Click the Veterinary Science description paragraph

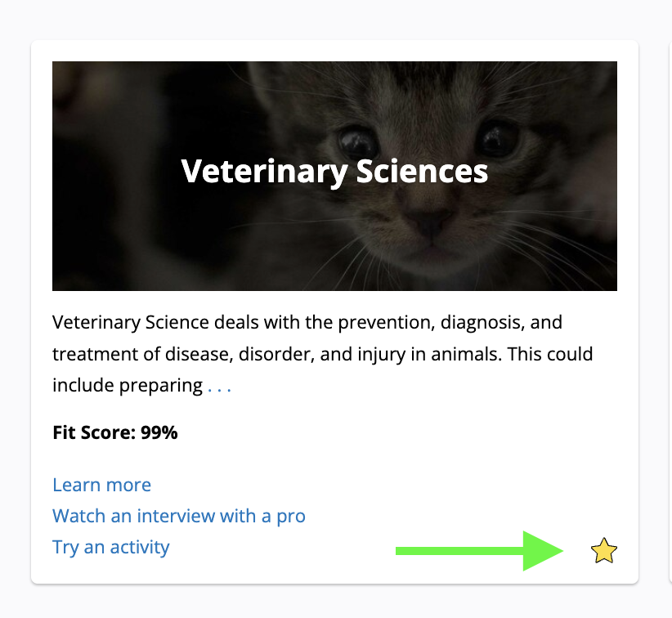(x=322, y=354)
